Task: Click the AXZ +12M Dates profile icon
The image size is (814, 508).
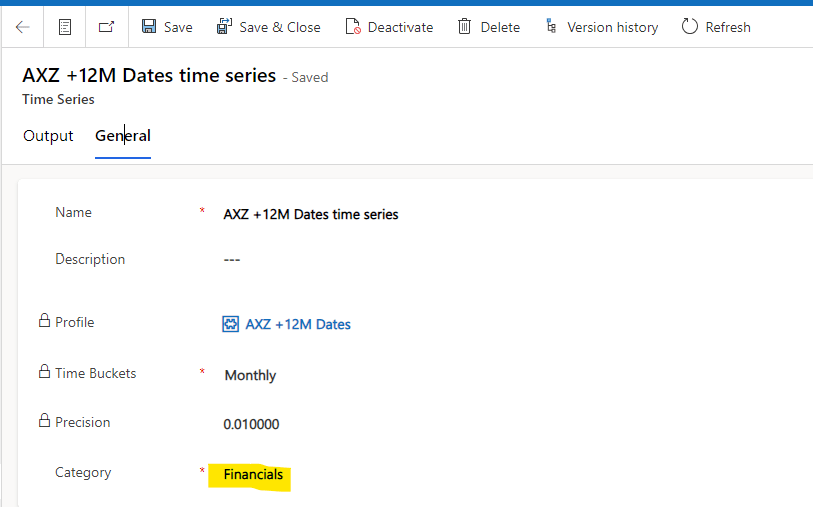Action: point(230,324)
